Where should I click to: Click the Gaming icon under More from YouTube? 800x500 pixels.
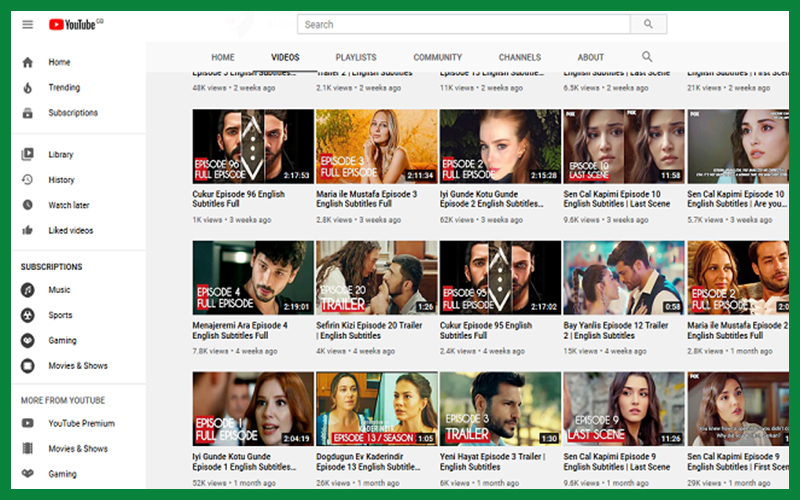point(28,473)
